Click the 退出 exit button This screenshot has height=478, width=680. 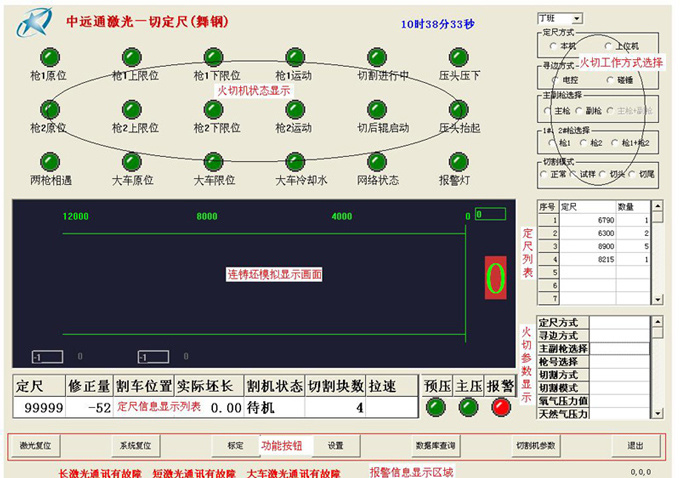[x=635, y=446]
